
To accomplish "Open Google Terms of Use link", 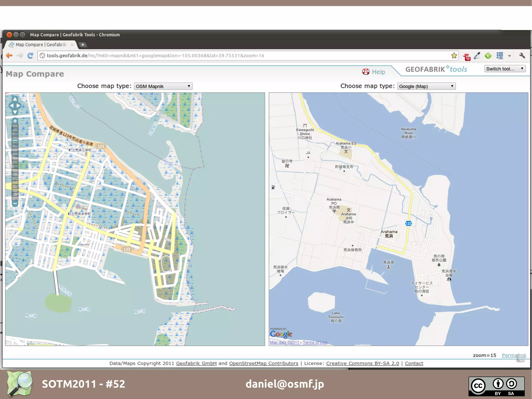I will [315, 342].
